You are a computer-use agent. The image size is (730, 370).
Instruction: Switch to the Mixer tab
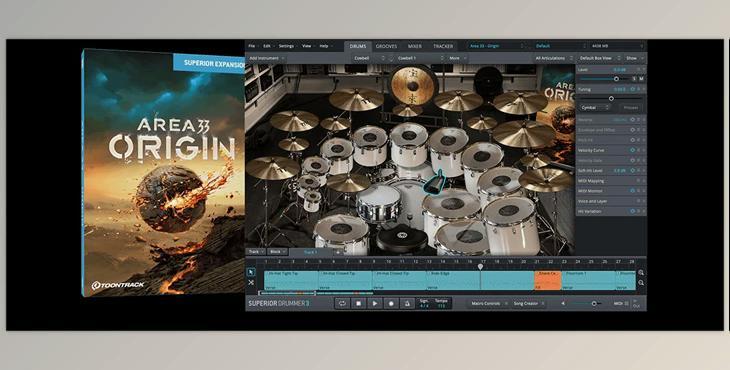(415, 46)
